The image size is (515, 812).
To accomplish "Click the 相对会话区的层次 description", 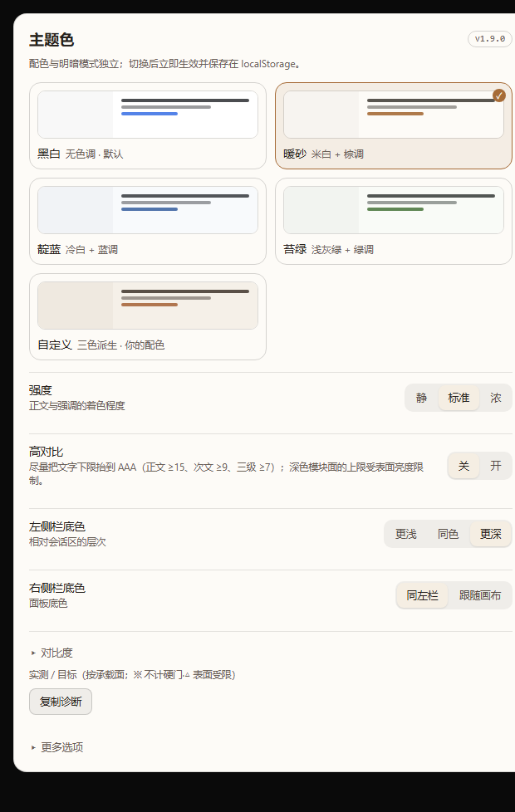I will point(67,541).
